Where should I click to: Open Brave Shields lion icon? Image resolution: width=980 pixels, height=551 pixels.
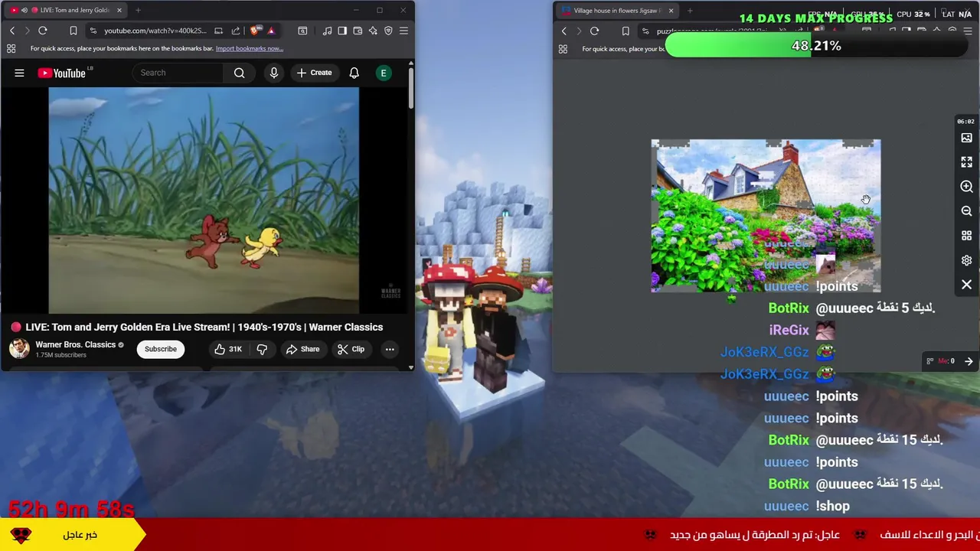coord(255,31)
